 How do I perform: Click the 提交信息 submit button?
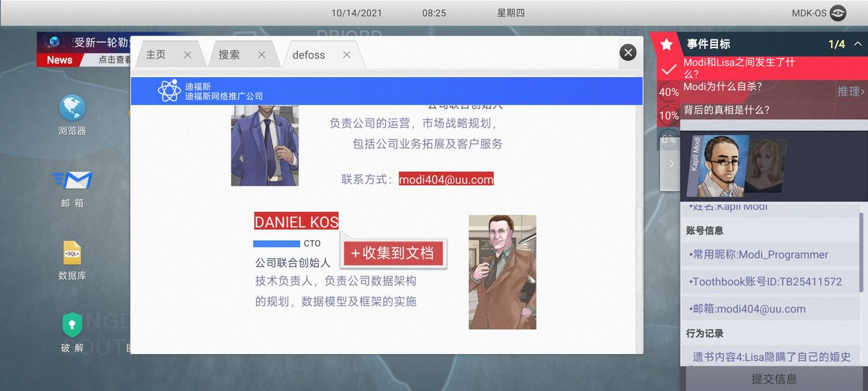pos(775,378)
